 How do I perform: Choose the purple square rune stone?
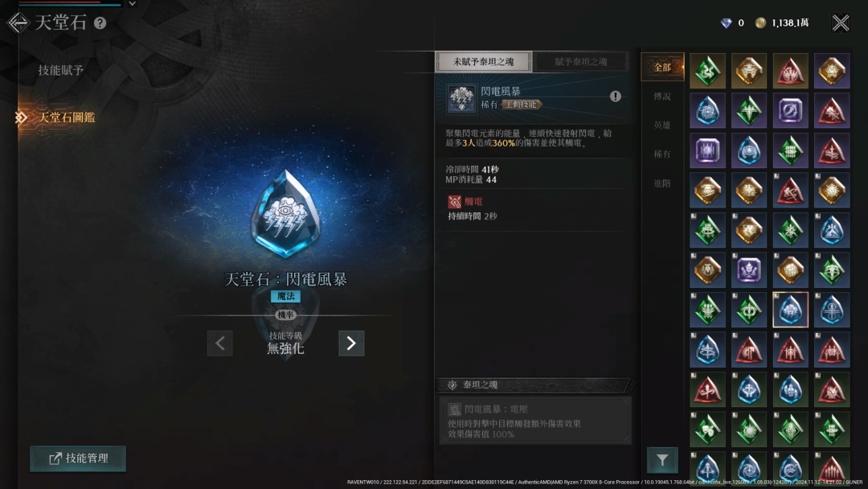point(707,150)
